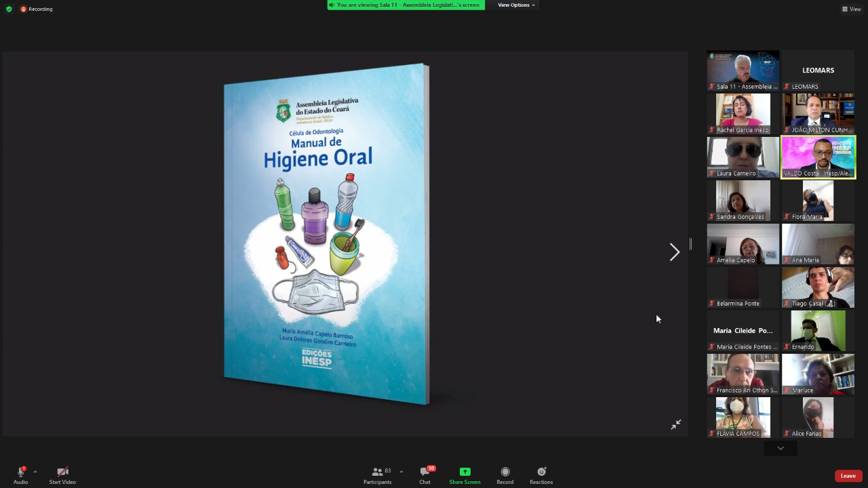Toggle camera with Start Video button

coord(62,472)
